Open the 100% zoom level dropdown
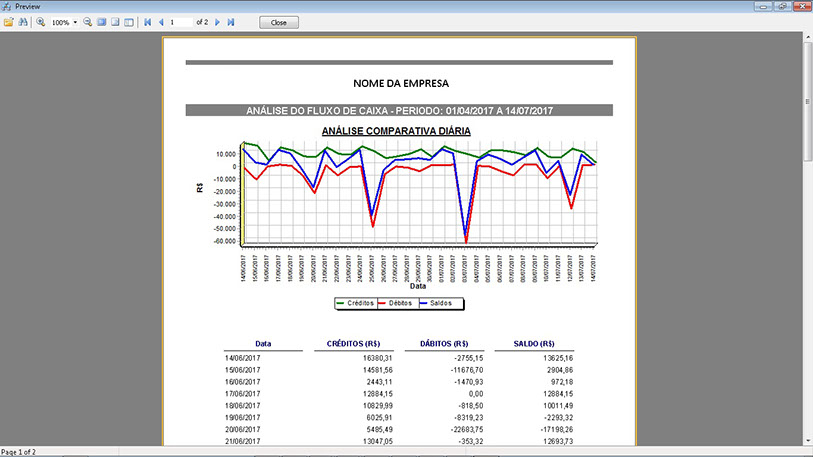Viewport: 813px width, 457px height. pos(75,21)
